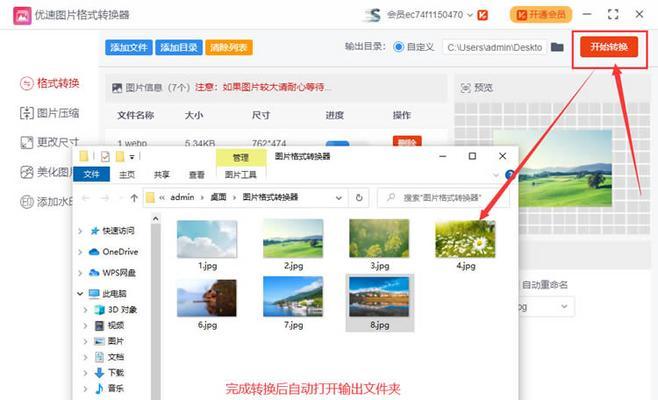
Task: Click the member account avatar icon
Action: coord(373,14)
